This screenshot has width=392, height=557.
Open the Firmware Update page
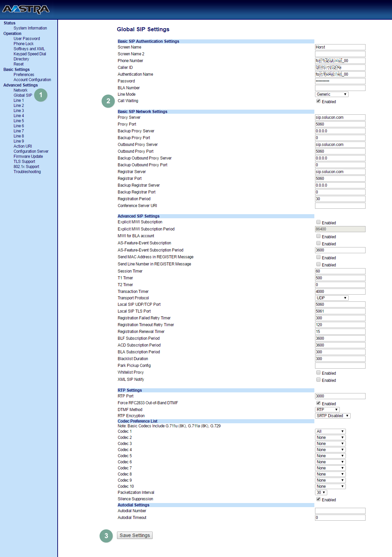[x=28, y=156]
